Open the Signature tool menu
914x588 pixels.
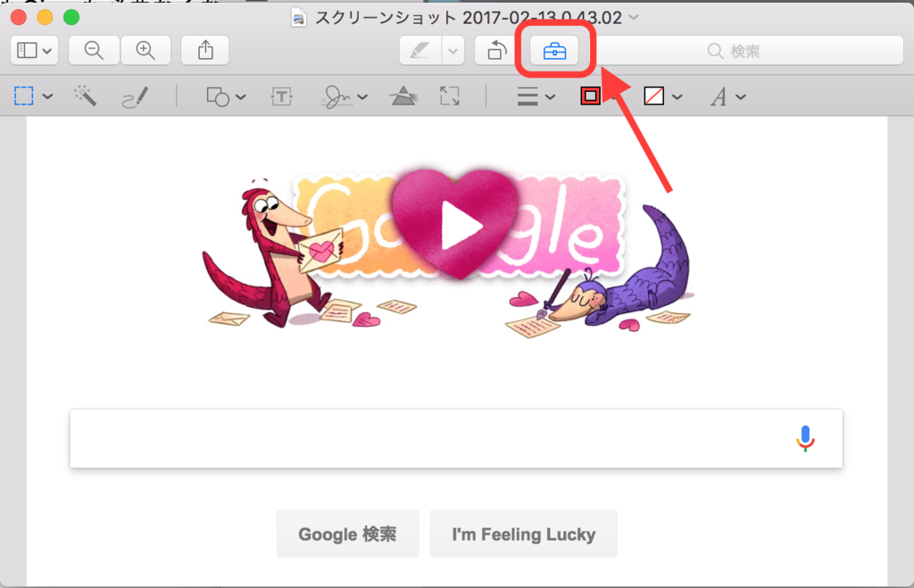coord(344,96)
